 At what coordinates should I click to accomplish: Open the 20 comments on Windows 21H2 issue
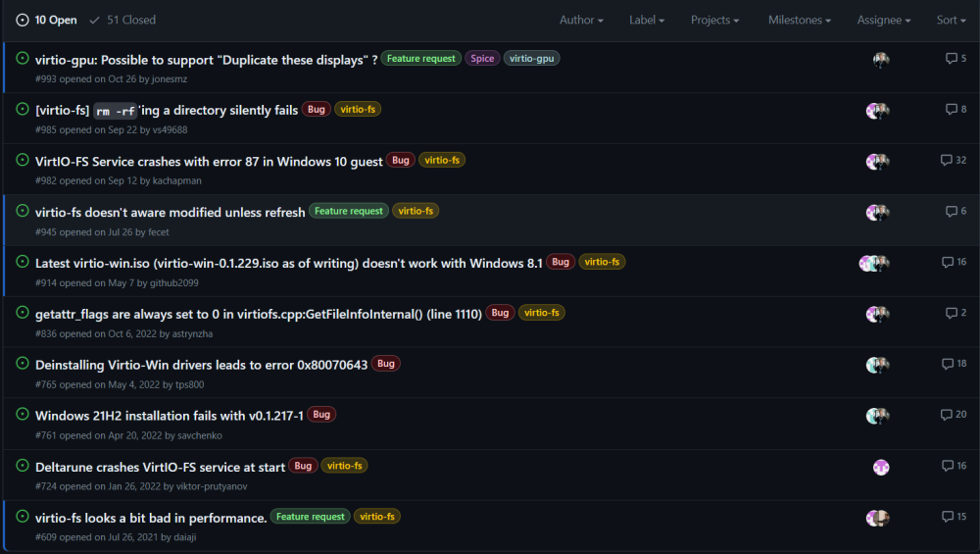[954, 414]
